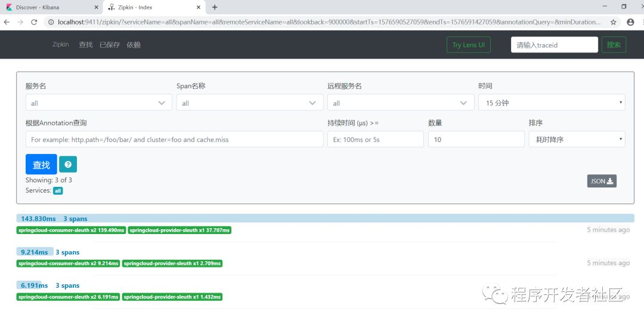This screenshot has width=644, height=323.
Task: Select the Zipkin - Index tab
Action: click(x=154, y=7)
